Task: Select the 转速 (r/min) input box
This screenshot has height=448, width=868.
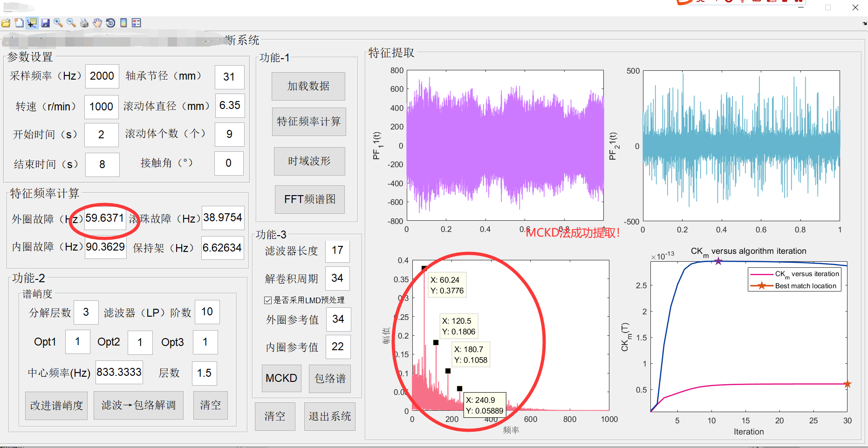Action: tap(101, 107)
